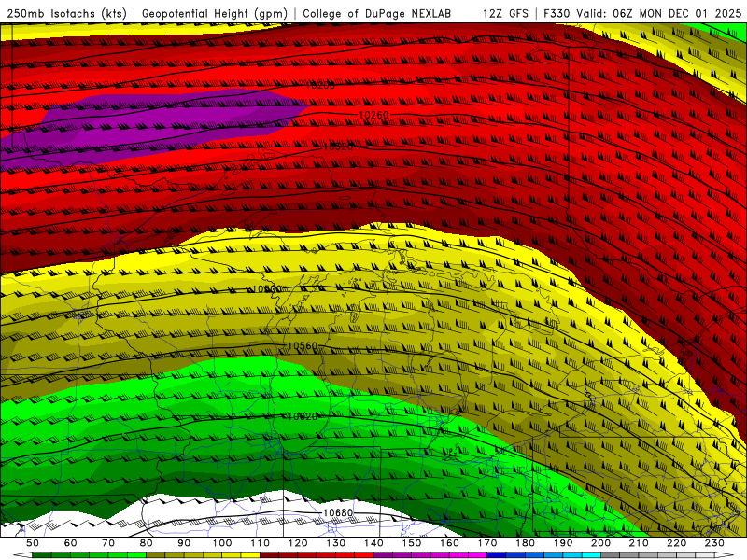This screenshot has height=560, width=747.
Task: Click the 140 value on the color scale
Action: click(x=373, y=543)
